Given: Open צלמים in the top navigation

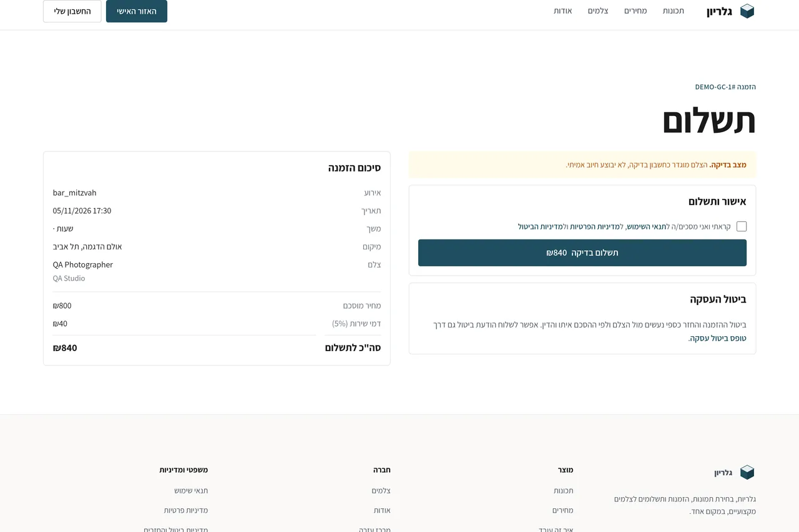Looking at the screenshot, I should click(x=598, y=11).
